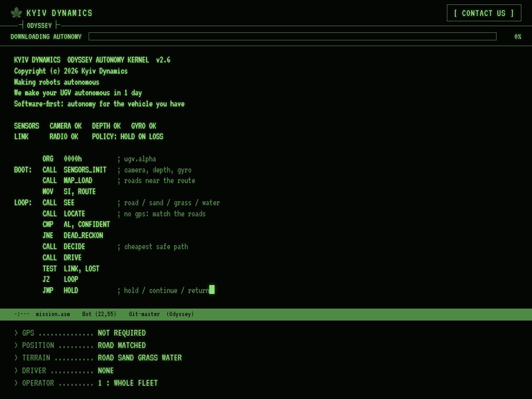This screenshot has height=399, width=532.
Task: Click the DEPTH OK status
Action: point(106,126)
